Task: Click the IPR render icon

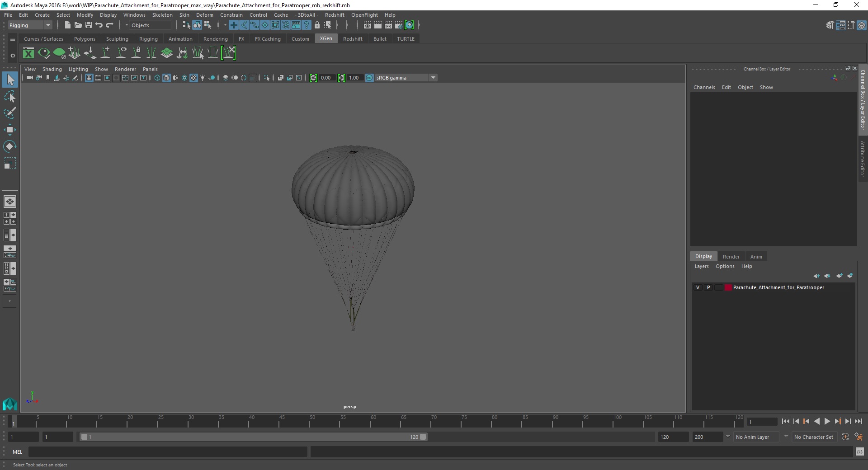Action: pos(388,25)
